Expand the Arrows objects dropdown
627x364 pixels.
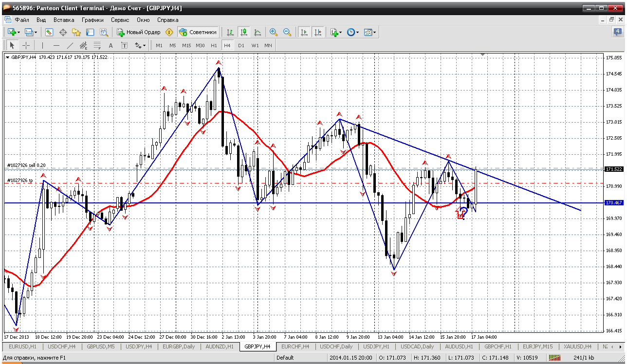144,46
